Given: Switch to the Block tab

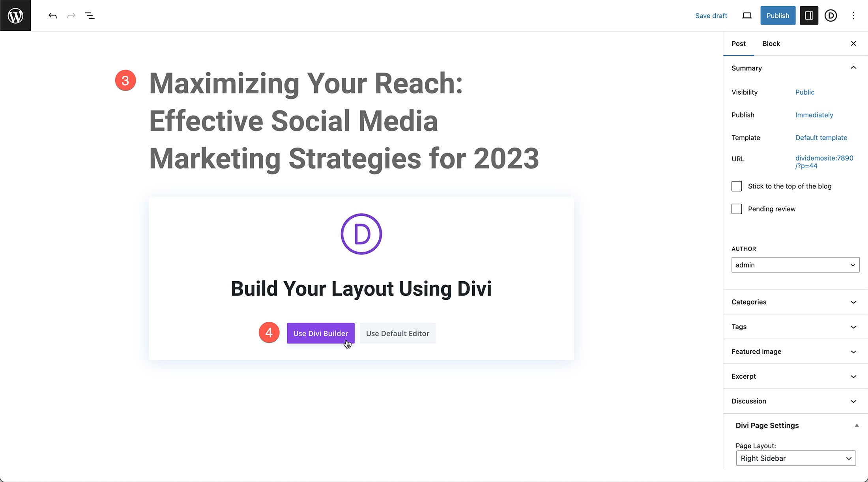Looking at the screenshot, I should 771,43.
